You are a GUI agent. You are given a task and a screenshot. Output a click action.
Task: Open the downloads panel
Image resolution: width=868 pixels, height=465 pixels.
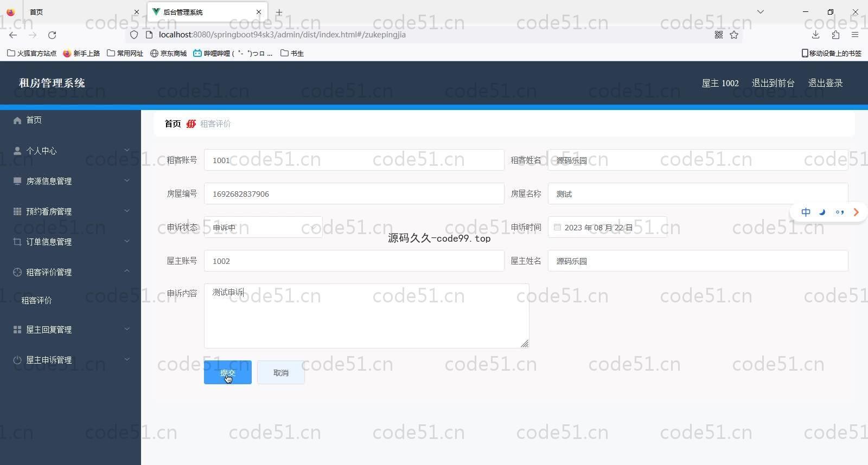pos(815,35)
